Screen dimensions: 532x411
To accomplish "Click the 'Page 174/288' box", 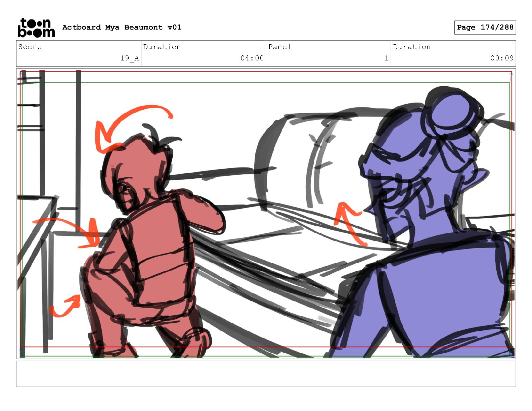I will pos(485,28).
